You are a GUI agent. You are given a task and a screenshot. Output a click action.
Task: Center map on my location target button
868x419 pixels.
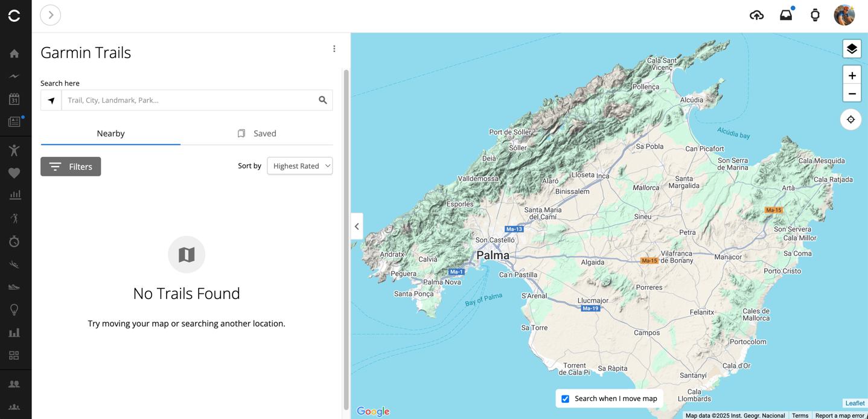850,120
